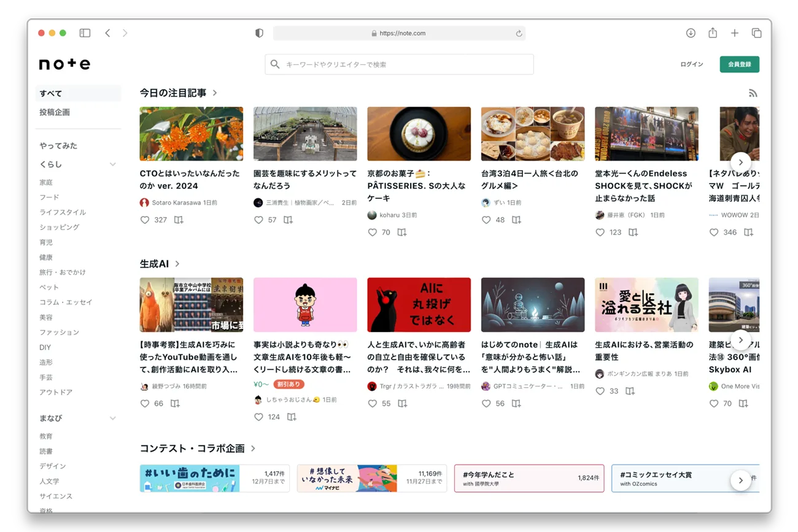Open the RSS feed via the feed icon

pos(753,93)
